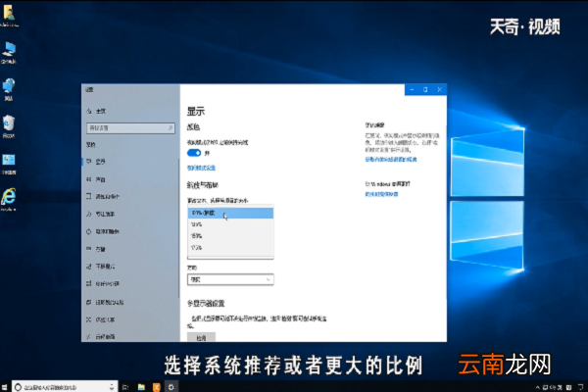Click the settings search input field

point(130,128)
